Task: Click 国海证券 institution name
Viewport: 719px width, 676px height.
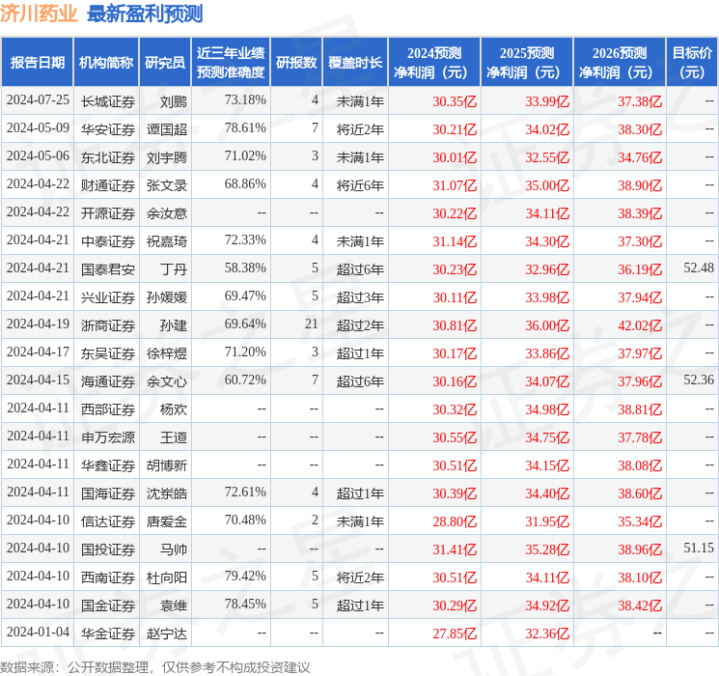Action: click(x=108, y=493)
